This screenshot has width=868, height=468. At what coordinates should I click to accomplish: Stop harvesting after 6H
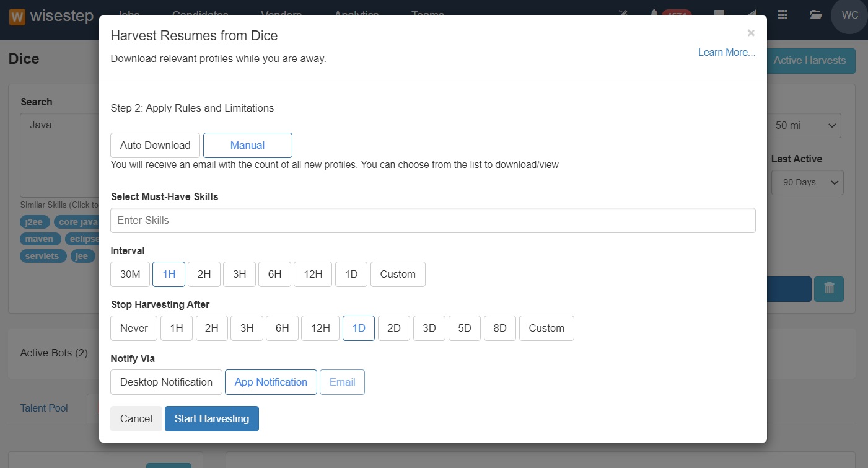[282, 328]
